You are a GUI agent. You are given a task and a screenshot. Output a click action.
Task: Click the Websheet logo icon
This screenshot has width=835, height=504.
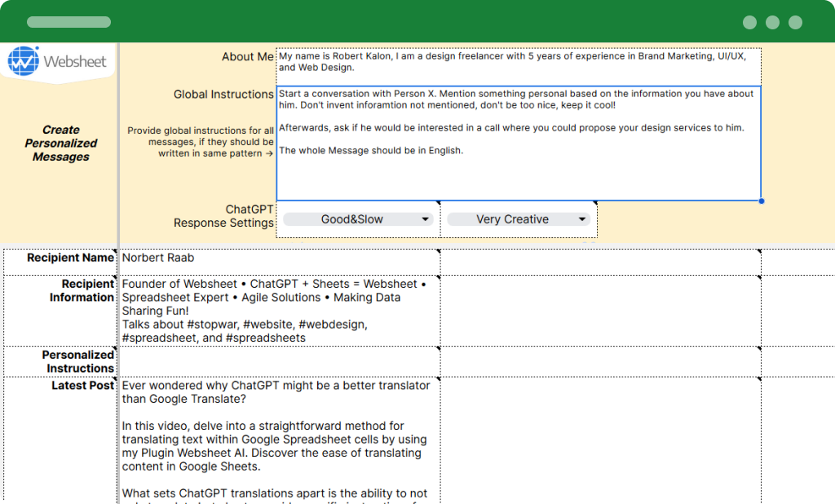(x=23, y=60)
